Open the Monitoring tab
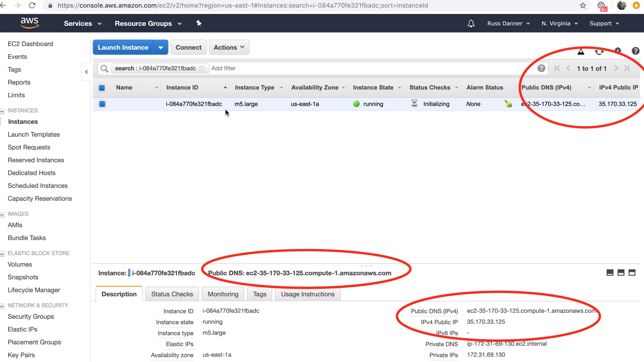Viewport: 644px width, 362px height. tap(223, 294)
